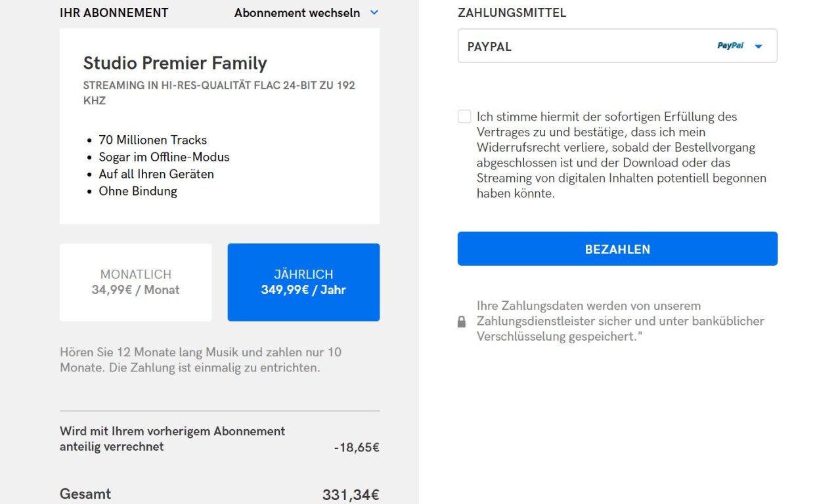Click the padlock security icon
Screen dimensions: 838x504
[462, 322]
